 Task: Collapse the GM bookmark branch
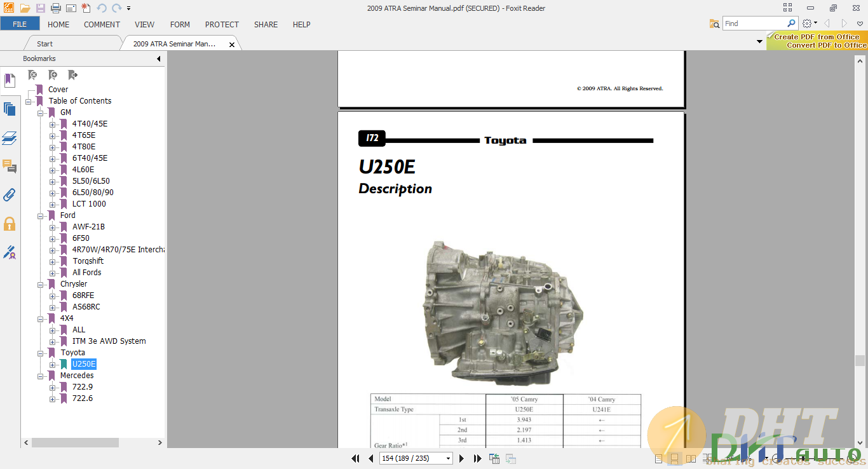click(41, 112)
